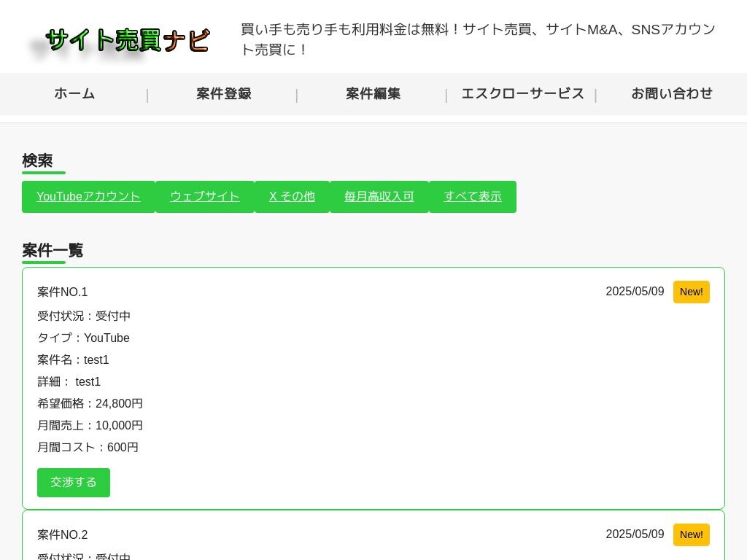The height and width of the screenshot is (560, 747).
Task: Filter by YouTubeアカウント
Action: coord(88,197)
